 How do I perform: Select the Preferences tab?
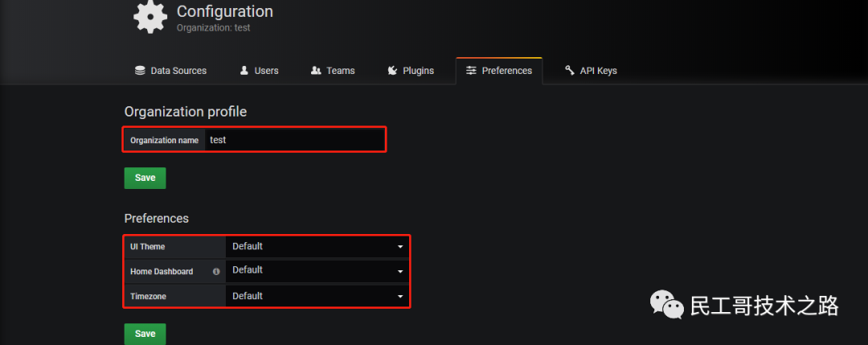click(x=499, y=71)
